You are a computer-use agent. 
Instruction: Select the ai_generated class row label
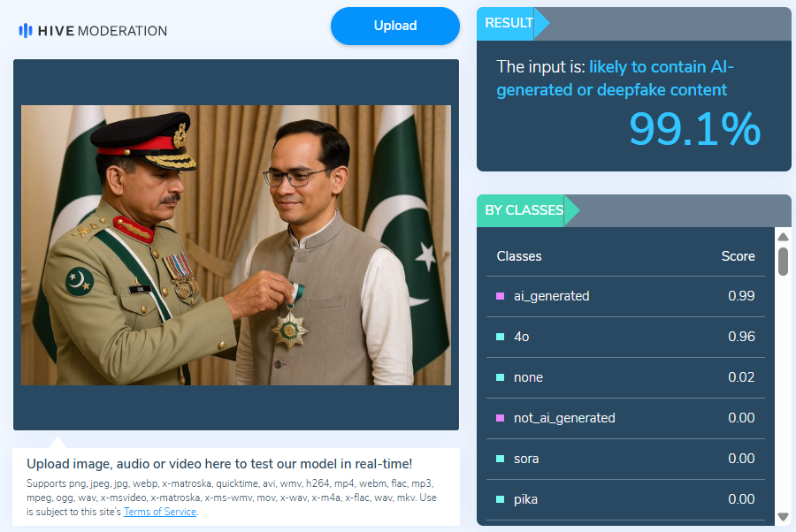(551, 296)
